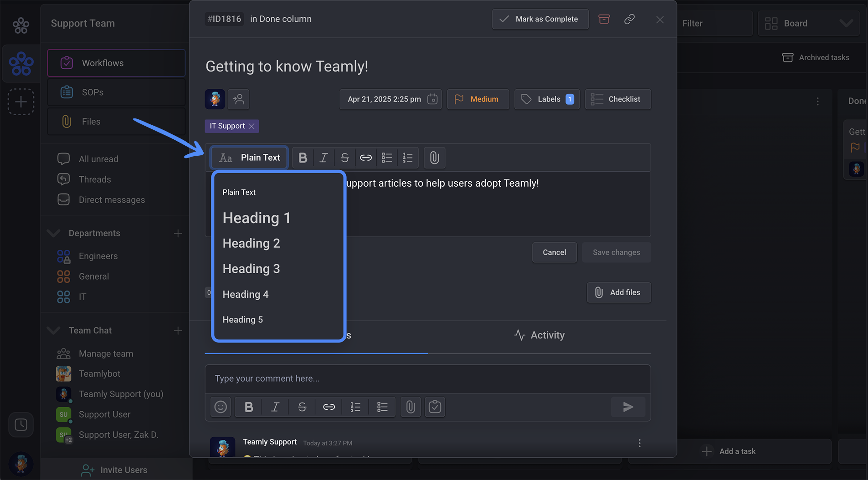The image size is (868, 480).
Task: Open the active Support Team workspace icon
Action: coord(21,64)
